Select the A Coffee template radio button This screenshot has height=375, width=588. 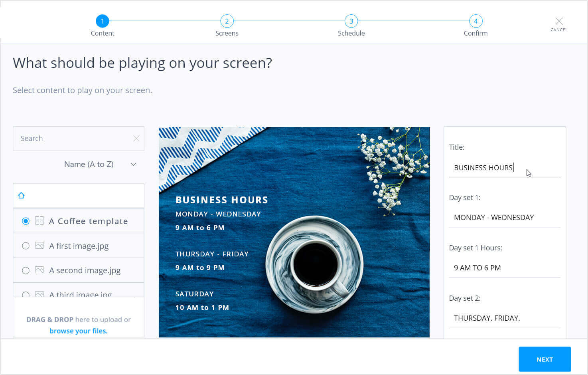point(26,221)
